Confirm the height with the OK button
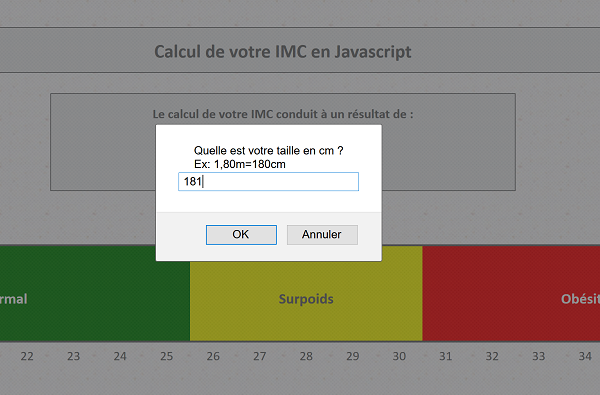Image resolution: width=600 pixels, height=395 pixels. [241, 235]
